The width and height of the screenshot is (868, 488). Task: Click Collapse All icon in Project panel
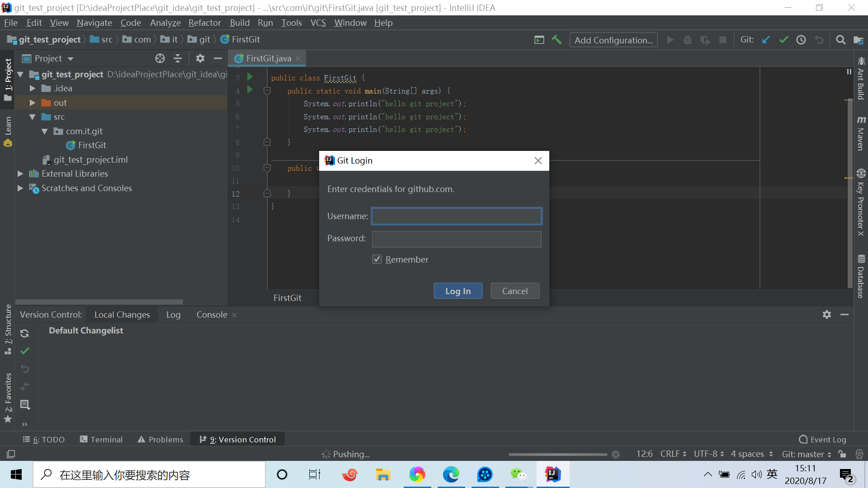(x=178, y=58)
